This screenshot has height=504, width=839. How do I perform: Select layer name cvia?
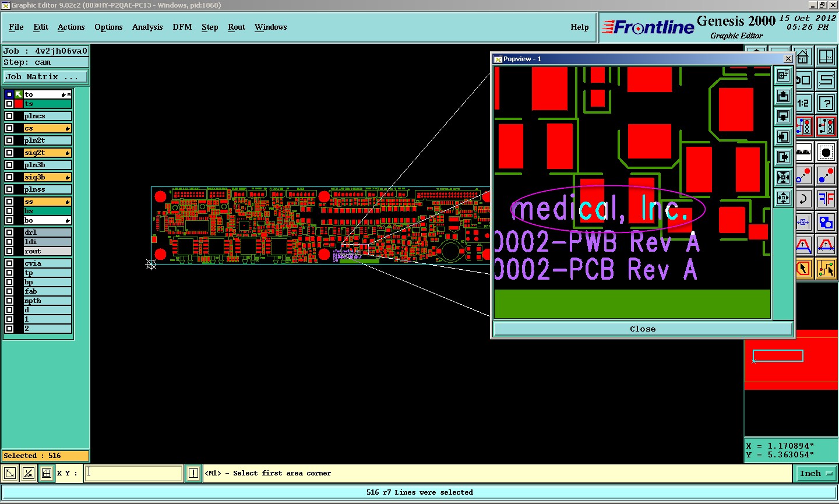point(48,263)
